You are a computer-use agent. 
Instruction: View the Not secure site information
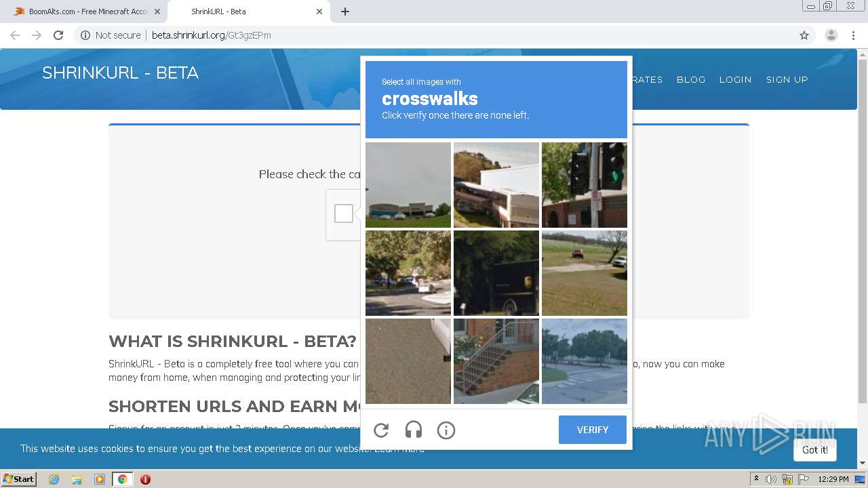pos(111,35)
